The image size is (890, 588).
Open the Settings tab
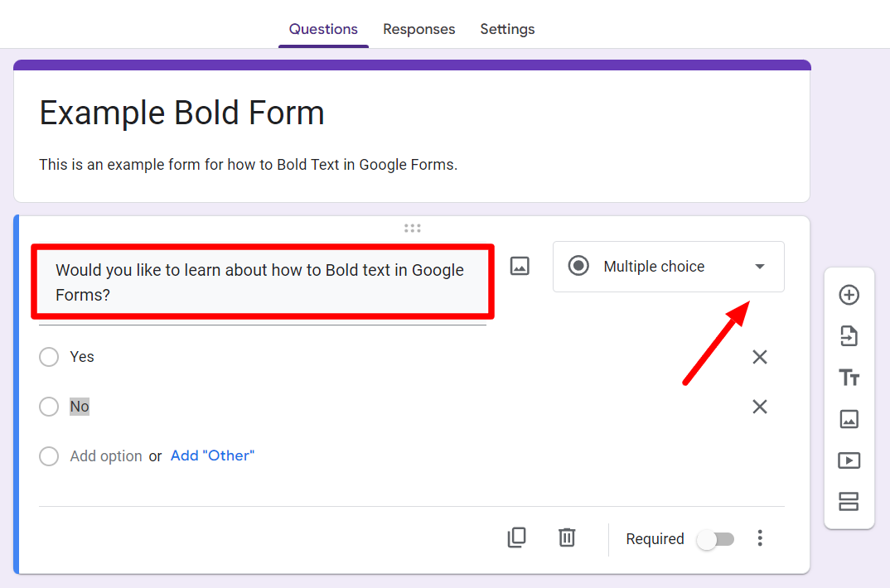[507, 29]
